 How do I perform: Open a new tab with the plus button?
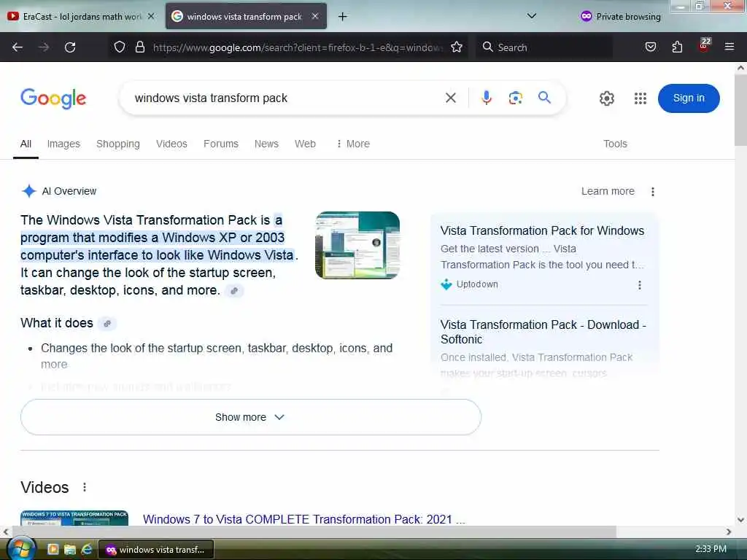pos(342,17)
